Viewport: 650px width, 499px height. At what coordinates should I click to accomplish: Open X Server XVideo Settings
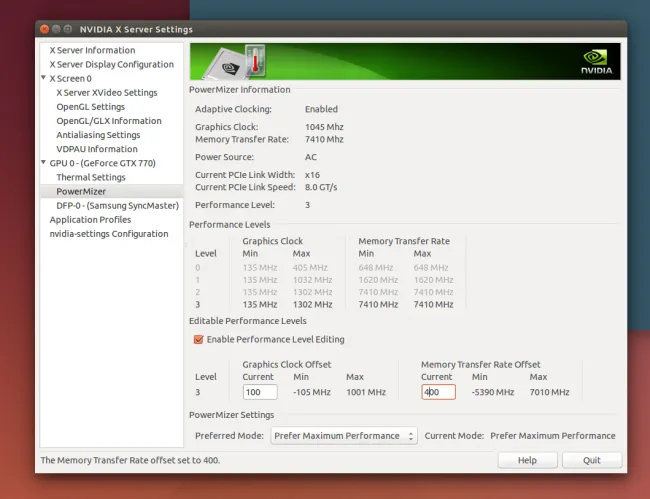point(107,92)
